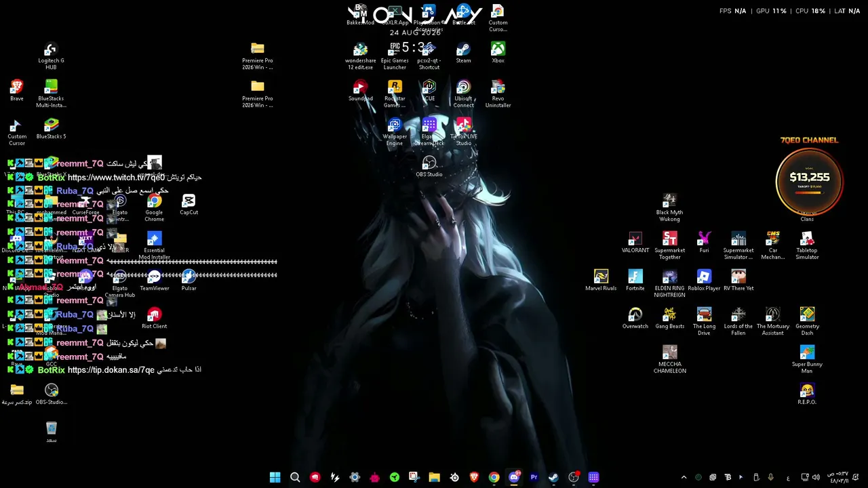Image resolution: width=868 pixels, height=488 pixels.
Task: Open the Wallpaper Engine shortcut
Action: [395, 132]
